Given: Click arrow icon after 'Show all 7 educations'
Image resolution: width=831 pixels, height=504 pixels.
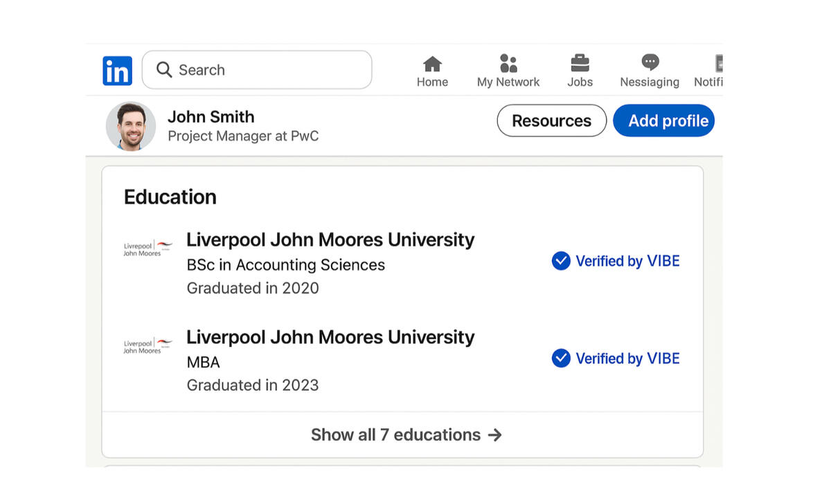Looking at the screenshot, I should click(x=495, y=435).
